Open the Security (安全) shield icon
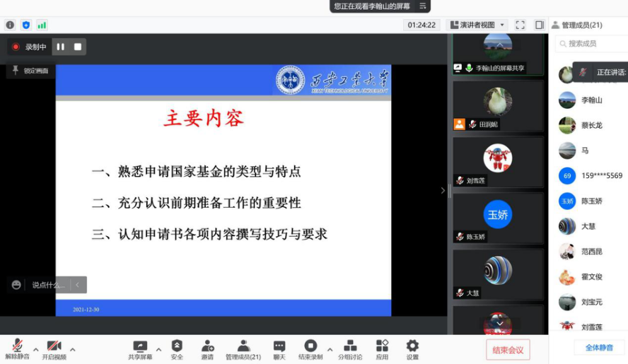Viewport: 628px width, 364px height. 177,348
